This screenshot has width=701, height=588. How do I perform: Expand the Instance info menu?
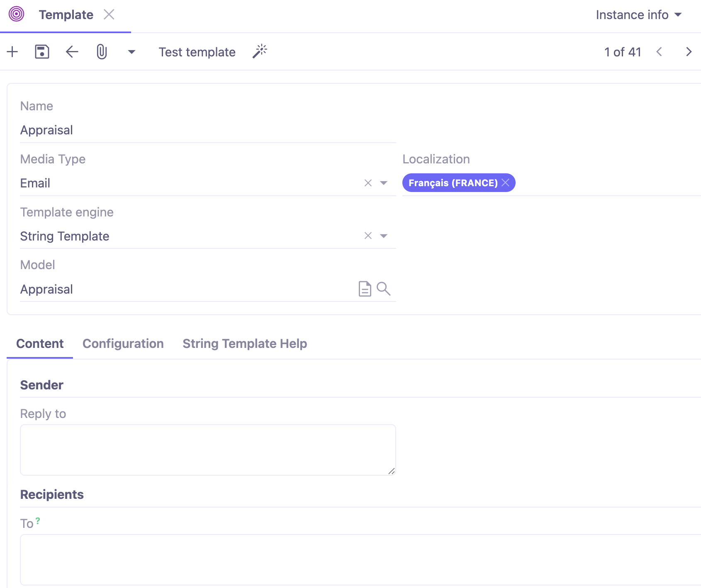(638, 15)
